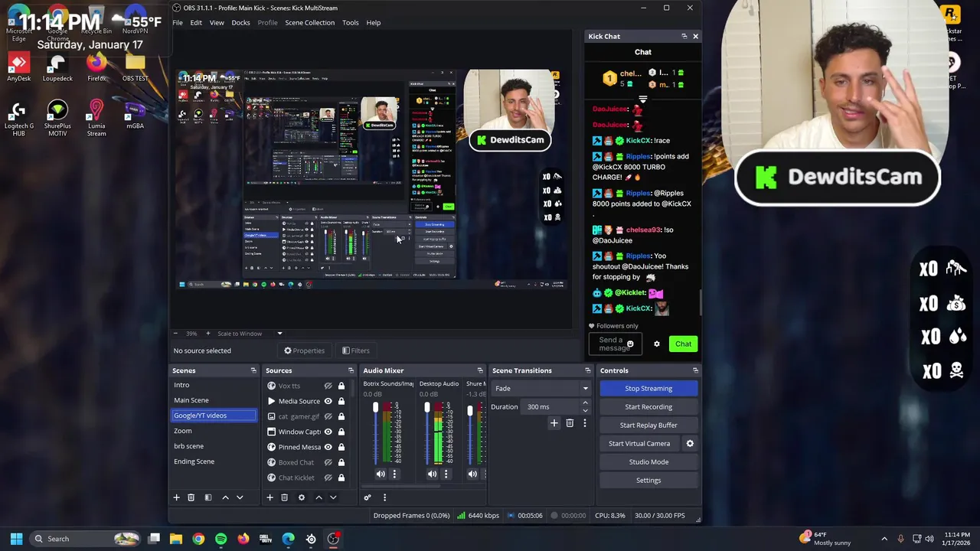This screenshot has width=980, height=551.
Task: Mute Desktop Audio channel
Action: [x=432, y=474]
